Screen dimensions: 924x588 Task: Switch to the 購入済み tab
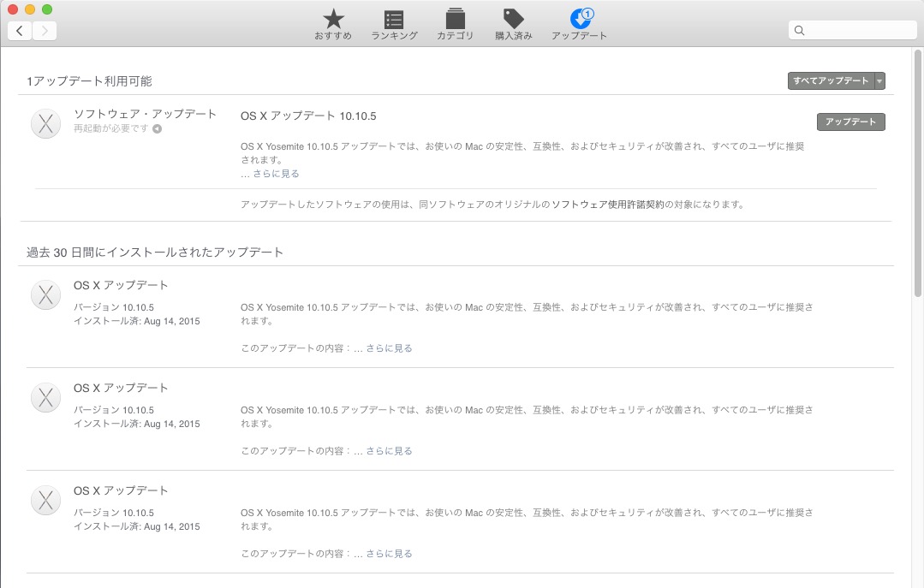click(x=513, y=25)
